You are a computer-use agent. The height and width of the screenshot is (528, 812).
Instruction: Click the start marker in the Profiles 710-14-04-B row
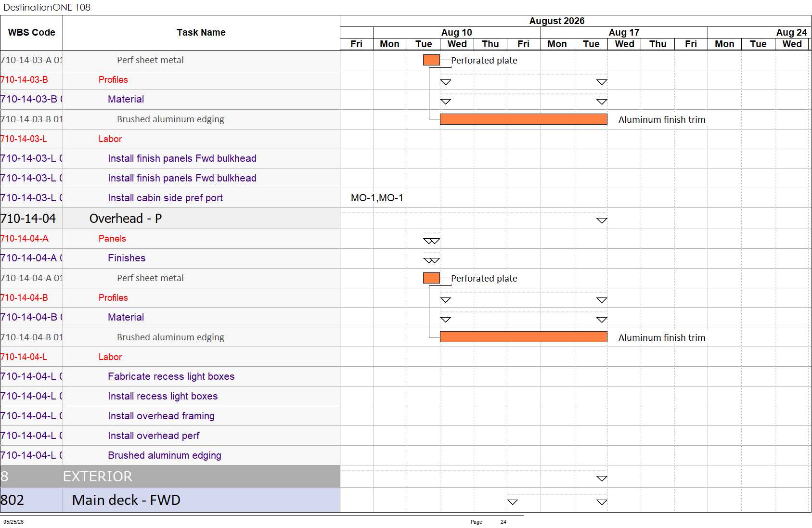pyautogui.click(x=446, y=300)
